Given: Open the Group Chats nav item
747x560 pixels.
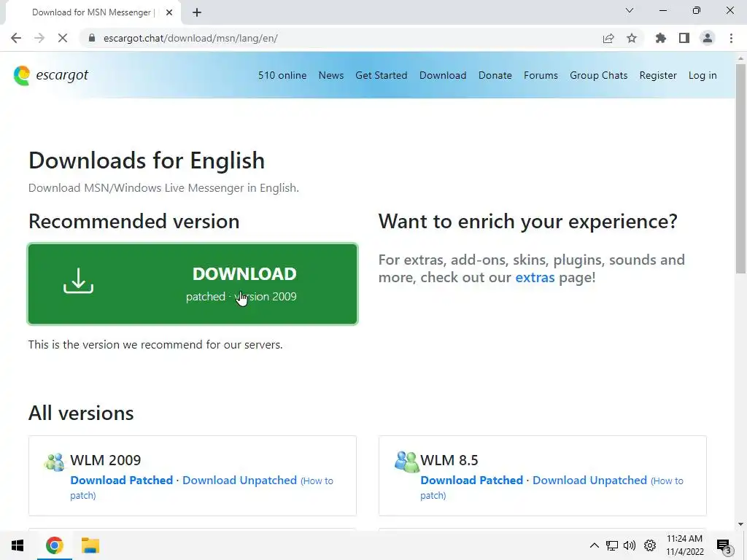Looking at the screenshot, I should [x=598, y=75].
